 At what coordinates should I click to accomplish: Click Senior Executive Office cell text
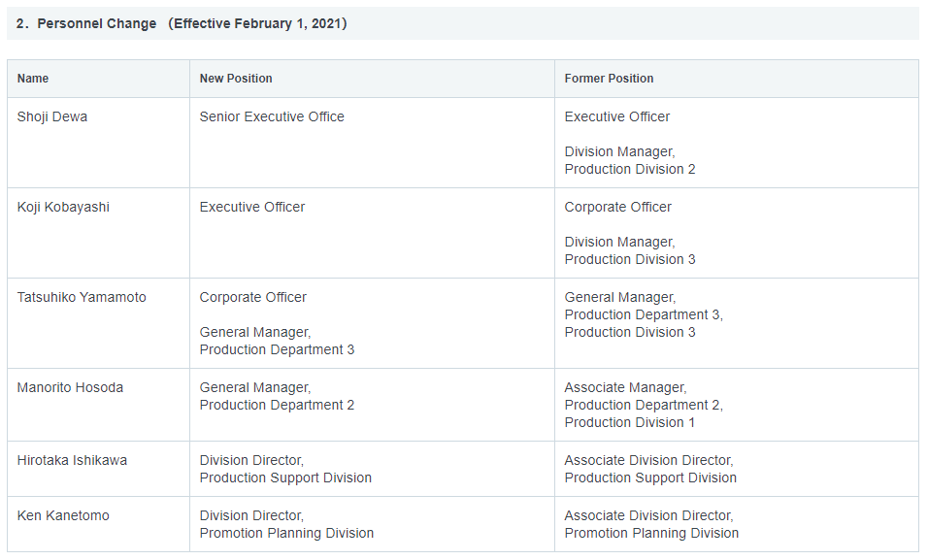coord(272,116)
